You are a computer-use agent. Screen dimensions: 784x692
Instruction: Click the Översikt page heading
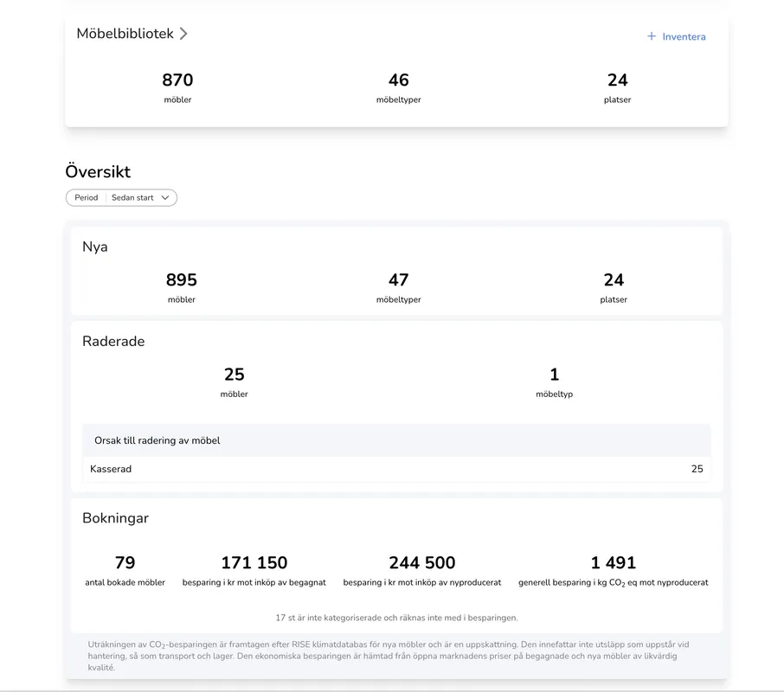click(98, 171)
